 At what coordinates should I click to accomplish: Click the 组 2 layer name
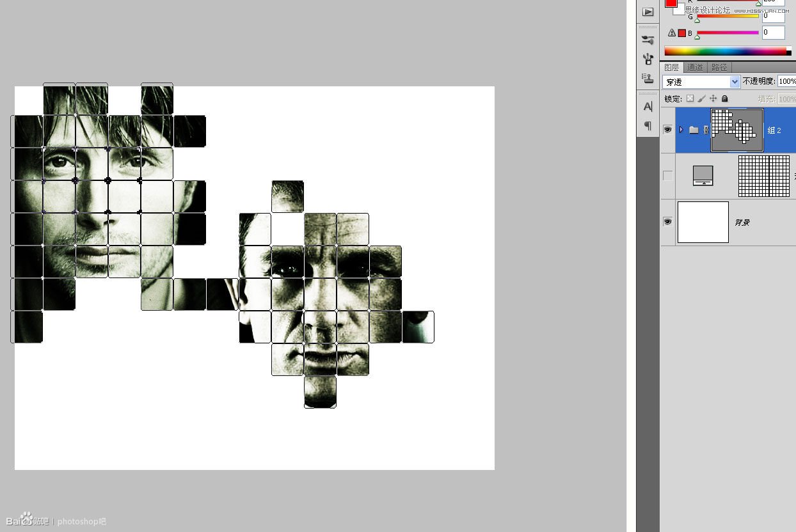774,130
